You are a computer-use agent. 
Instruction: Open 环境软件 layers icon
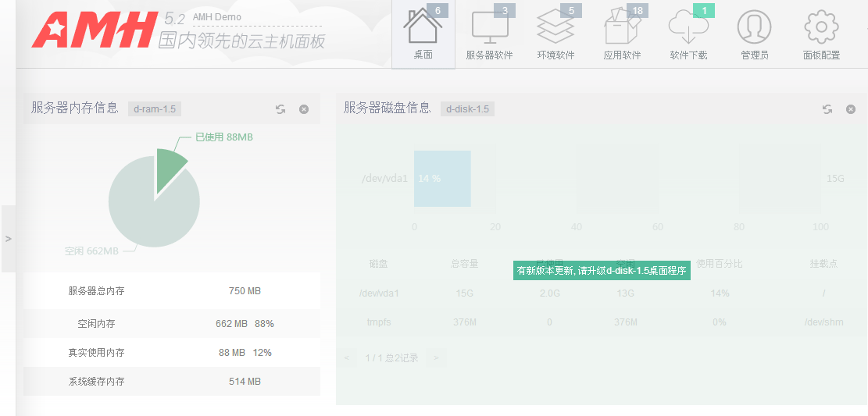pos(555,28)
